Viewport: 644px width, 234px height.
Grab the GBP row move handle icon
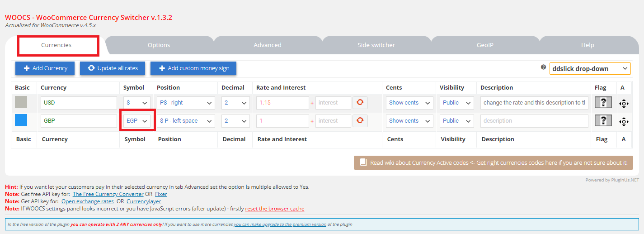623,121
